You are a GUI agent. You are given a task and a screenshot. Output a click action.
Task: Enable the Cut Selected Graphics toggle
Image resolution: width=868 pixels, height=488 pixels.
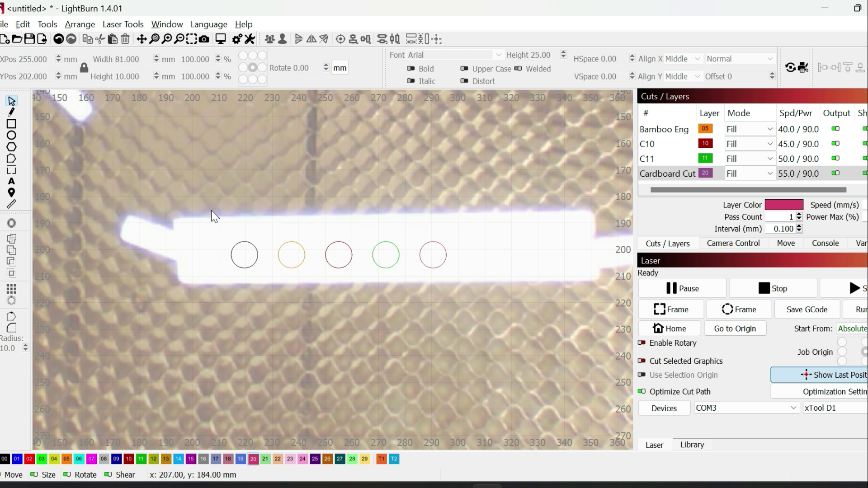tap(642, 361)
